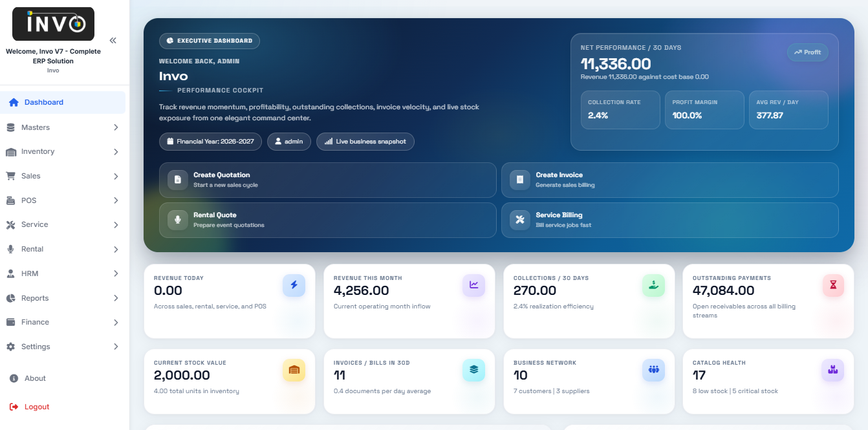Log out using Logout link
Image resolution: width=868 pixels, height=430 pixels.
coord(37,407)
